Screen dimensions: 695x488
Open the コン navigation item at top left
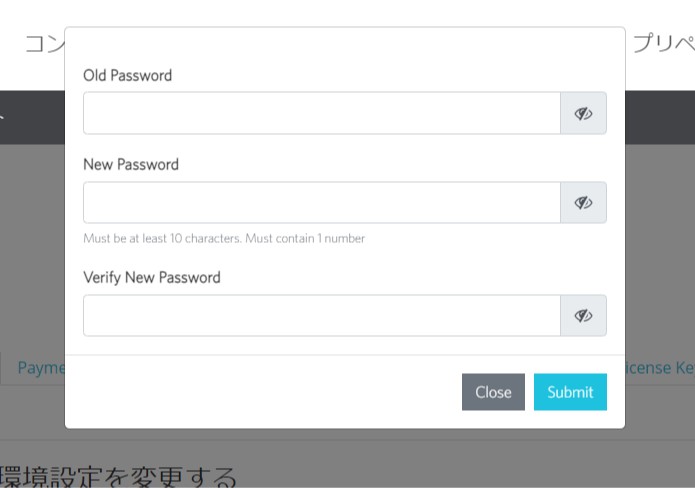pos(45,43)
